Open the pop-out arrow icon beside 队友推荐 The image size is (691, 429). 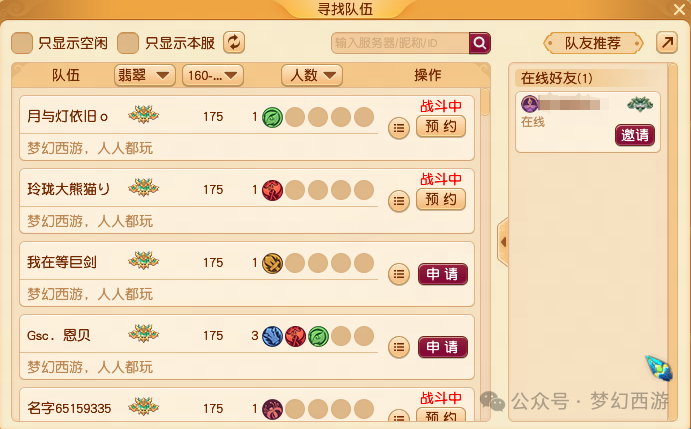(667, 42)
